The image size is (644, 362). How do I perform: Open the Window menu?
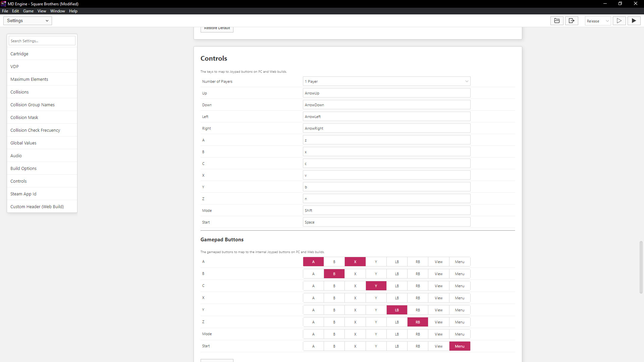57,11
